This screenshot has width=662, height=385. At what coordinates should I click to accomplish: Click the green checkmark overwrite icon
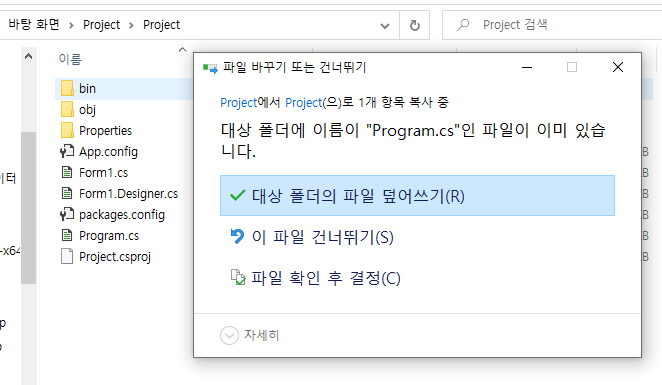pyautogui.click(x=237, y=195)
